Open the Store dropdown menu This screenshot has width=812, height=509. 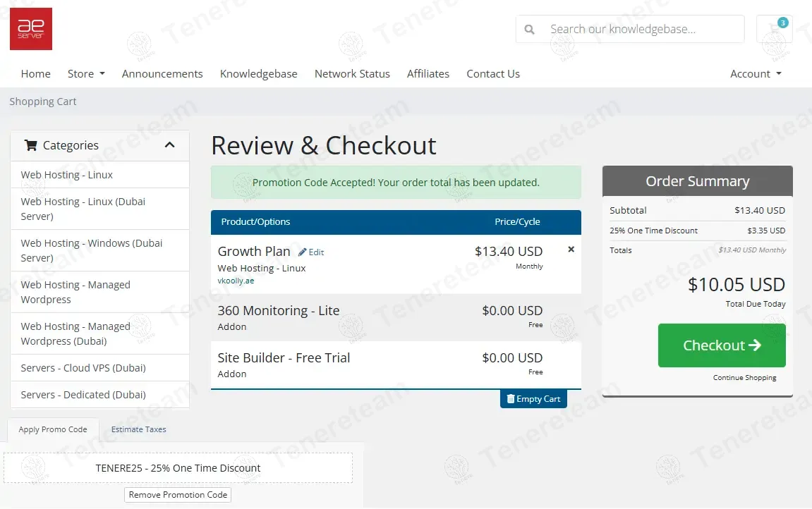point(86,74)
